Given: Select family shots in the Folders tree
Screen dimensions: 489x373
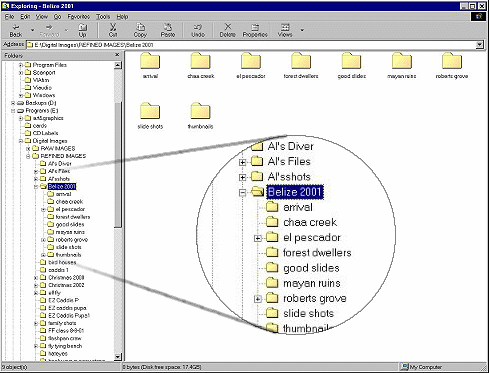Looking at the screenshot, I should pyautogui.click(x=62, y=323).
